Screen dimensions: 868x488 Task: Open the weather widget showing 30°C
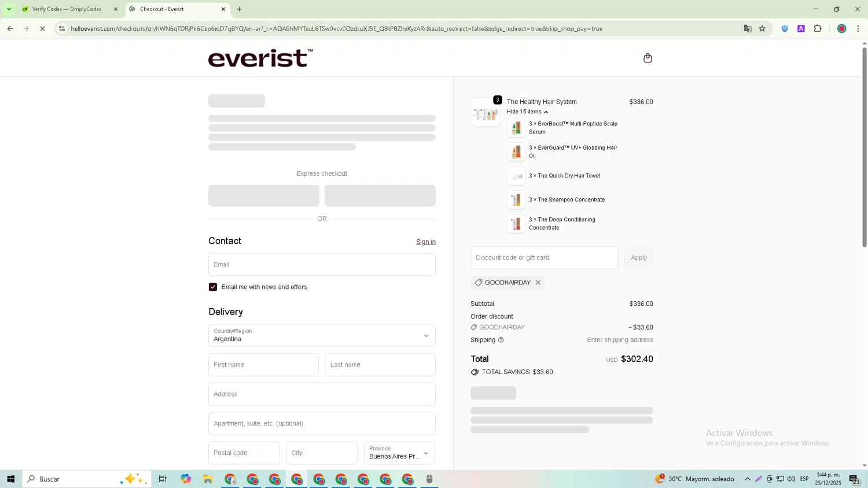click(694, 479)
